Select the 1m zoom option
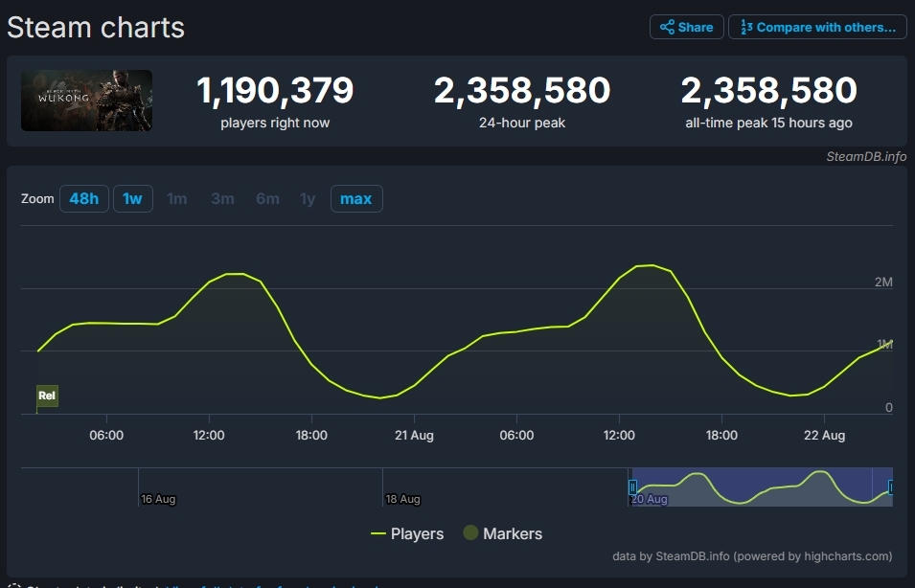915x588 pixels. pyautogui.click(x=177, y=199)
